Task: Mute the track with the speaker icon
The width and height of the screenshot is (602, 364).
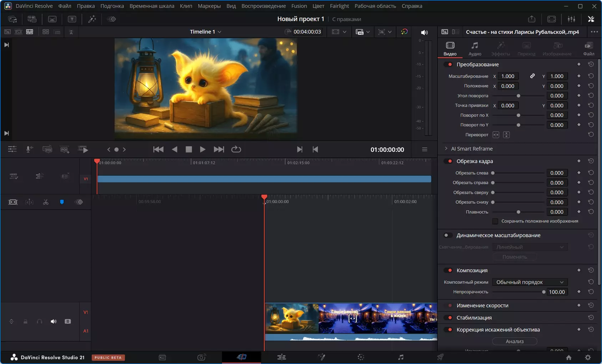Action: point(54,322)
